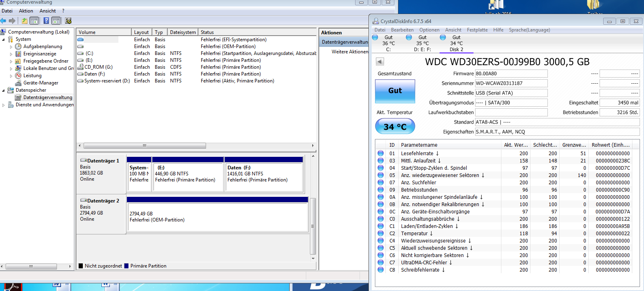Image resolution: width=644 pixels, height=291 pixels.
Task: Select the Datenträgerverwaltung tree item
Action: pyautogui.click(x=48, y=97)
